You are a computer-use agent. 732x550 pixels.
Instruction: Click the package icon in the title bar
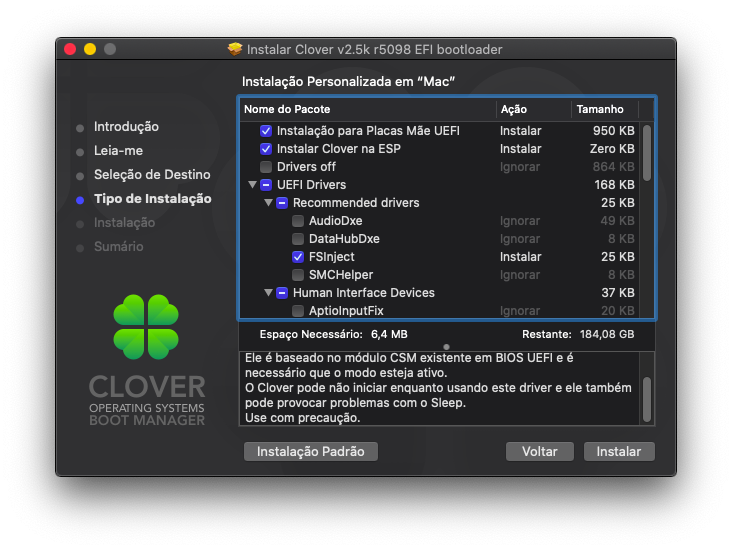coord(235,49)
